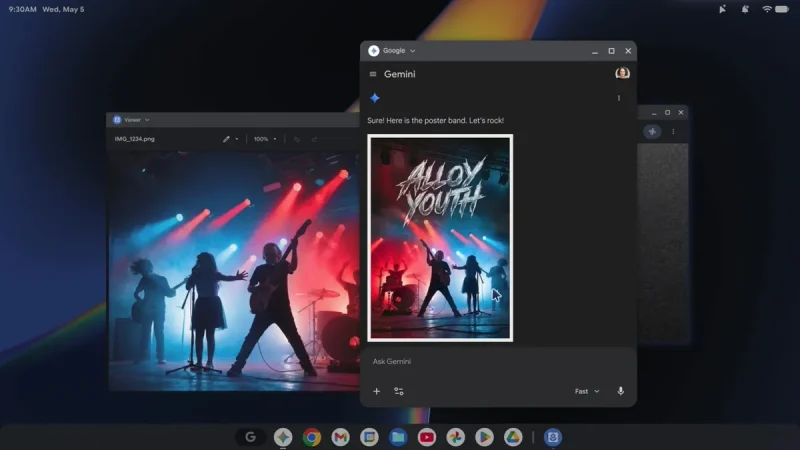Open Gmail from the shelf
800x450 pixels.
pos(340,437)
